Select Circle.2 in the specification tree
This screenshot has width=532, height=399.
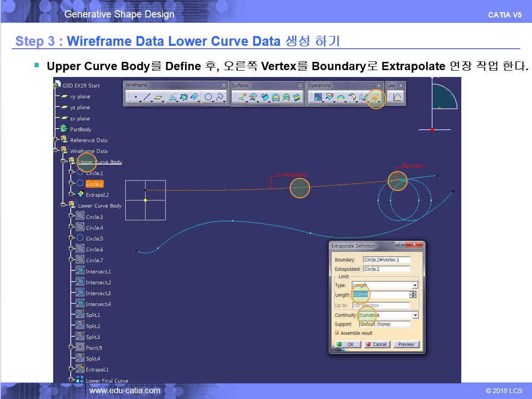click(95, 184)
